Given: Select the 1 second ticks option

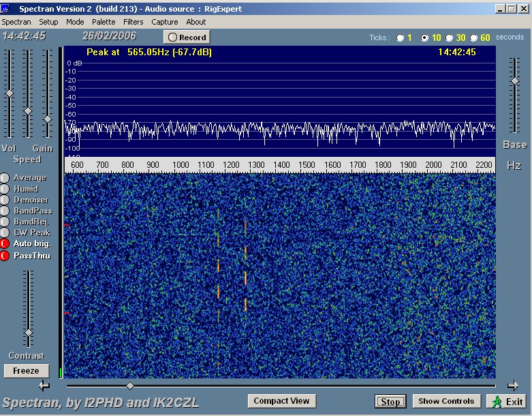Looking at the screenshot, I should (x=400, y=38).
